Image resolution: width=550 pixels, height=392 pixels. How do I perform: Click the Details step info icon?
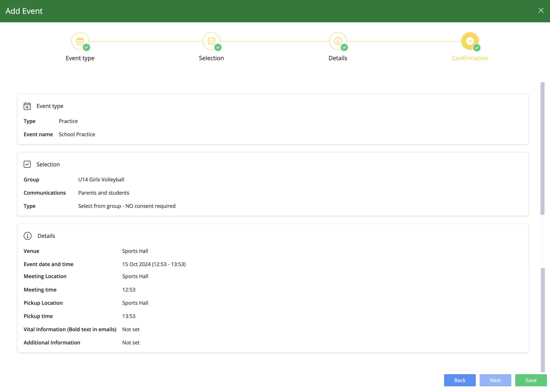(x=338, y=41)
